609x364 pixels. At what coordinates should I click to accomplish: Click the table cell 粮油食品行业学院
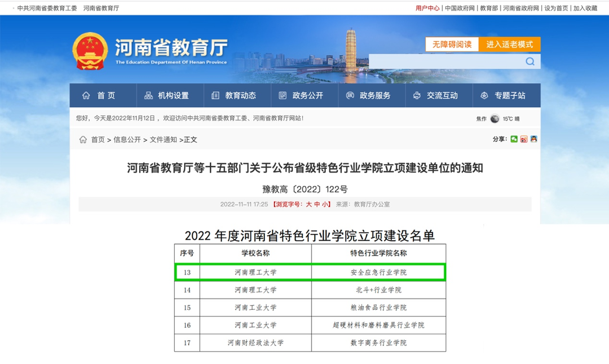[379, 308]
